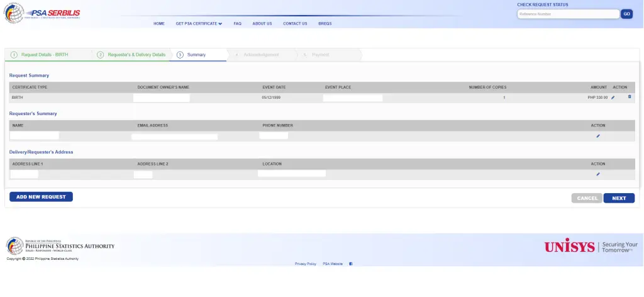Open the PSA Website link
Image resolution: width=644 pixels, height=297 pixels.
(333, 264)
